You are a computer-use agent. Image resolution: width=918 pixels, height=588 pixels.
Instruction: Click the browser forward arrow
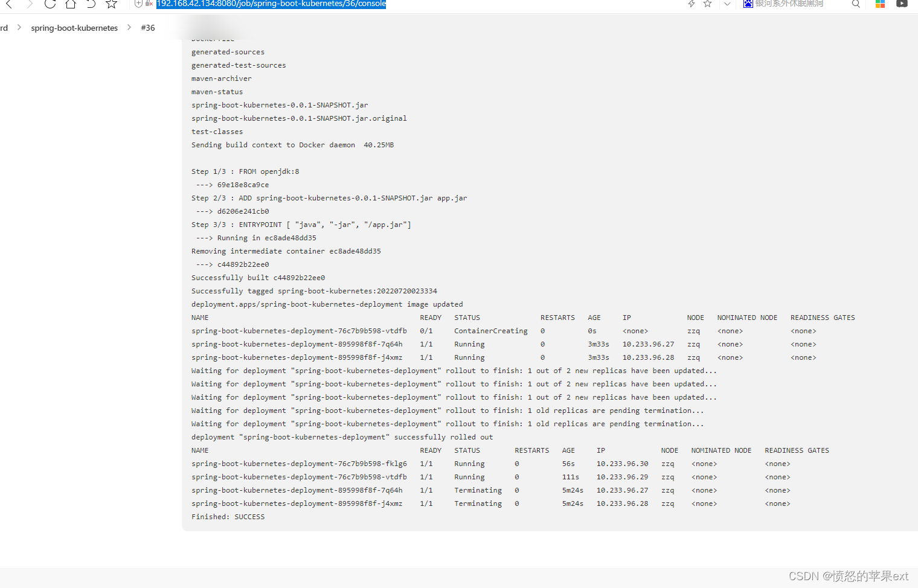tap(29, 4)
